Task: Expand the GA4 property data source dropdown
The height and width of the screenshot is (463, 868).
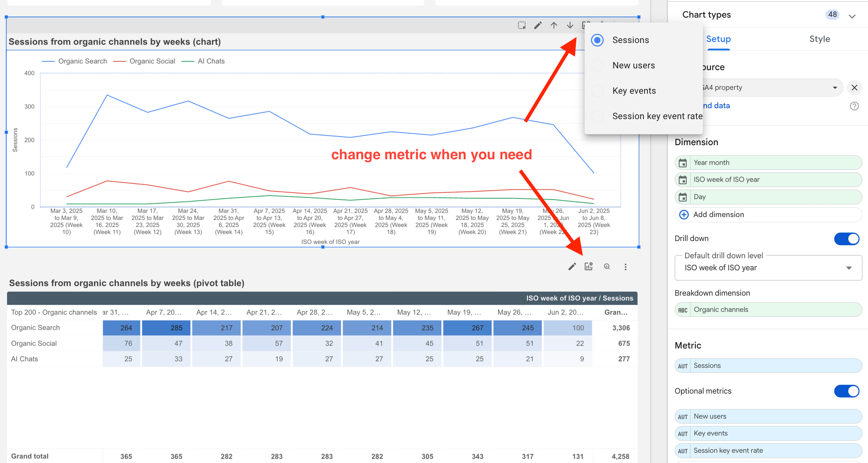Action: tap(835, 87)
